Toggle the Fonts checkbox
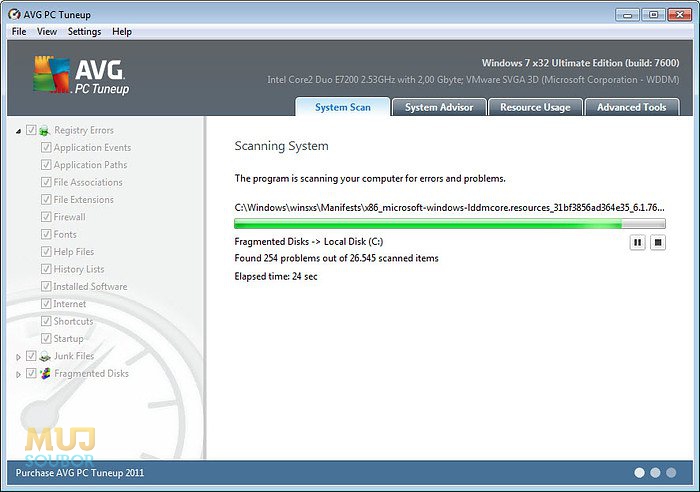The width and height of the screenshot is (700, 492). (46, 234)
